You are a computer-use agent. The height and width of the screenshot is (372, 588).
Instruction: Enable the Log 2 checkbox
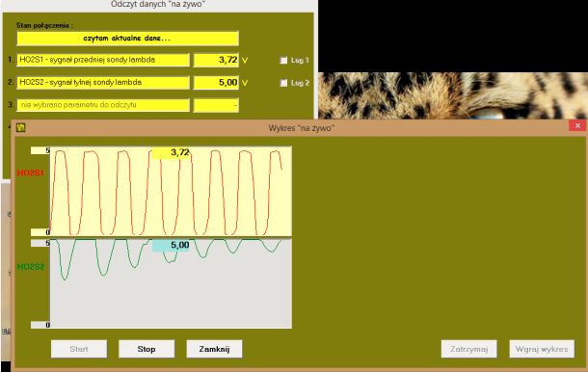tap(283, 83)
